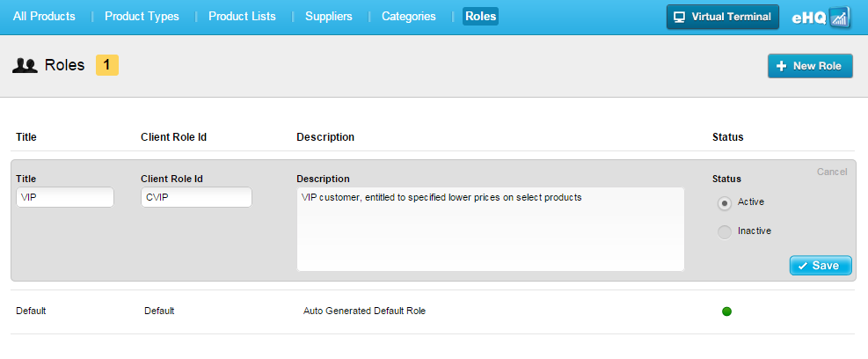Cancel editing the role
868x359 pixels.
(x=832, y=172)
